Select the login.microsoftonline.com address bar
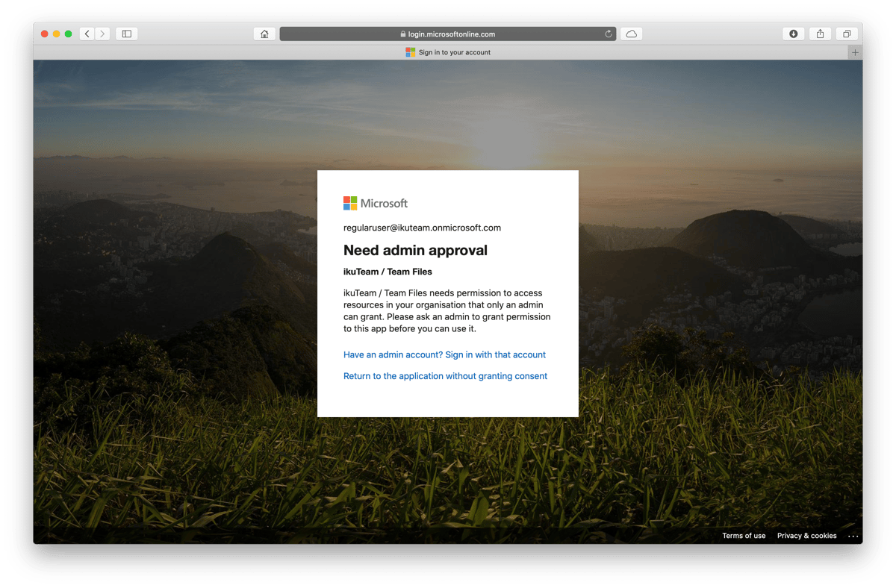 click(x=448, y=34)
